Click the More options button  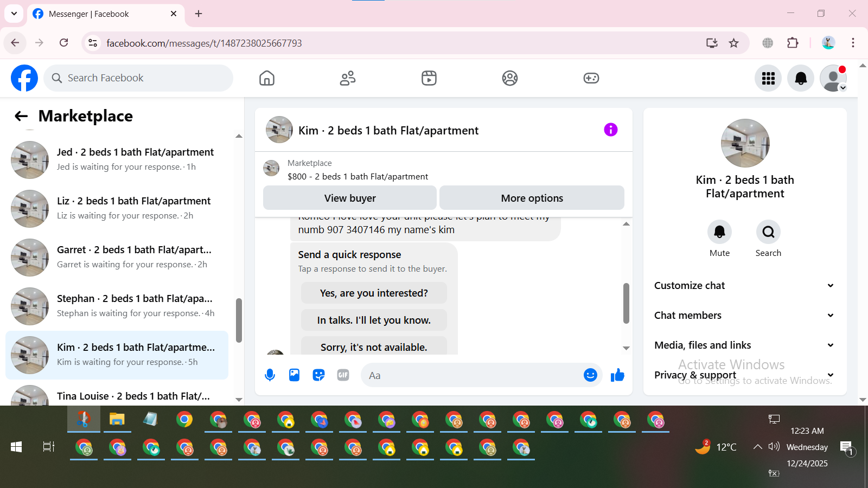click(532, 198)
